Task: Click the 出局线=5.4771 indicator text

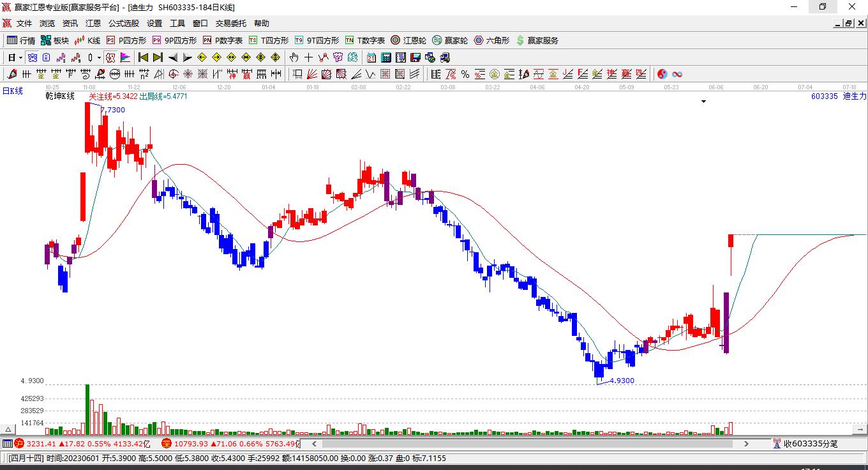Action: (163, 96)
